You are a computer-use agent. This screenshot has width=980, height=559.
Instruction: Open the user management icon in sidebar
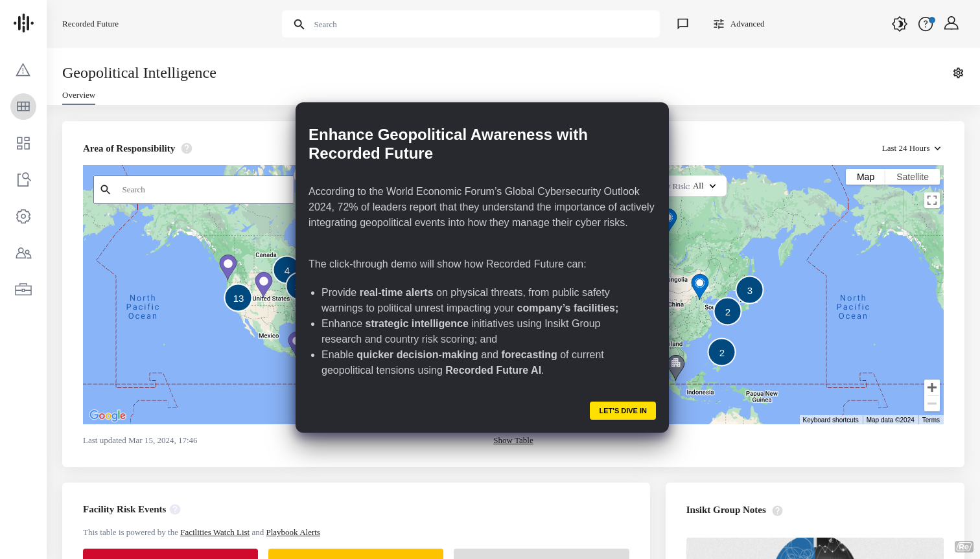[x=23, y=253]
